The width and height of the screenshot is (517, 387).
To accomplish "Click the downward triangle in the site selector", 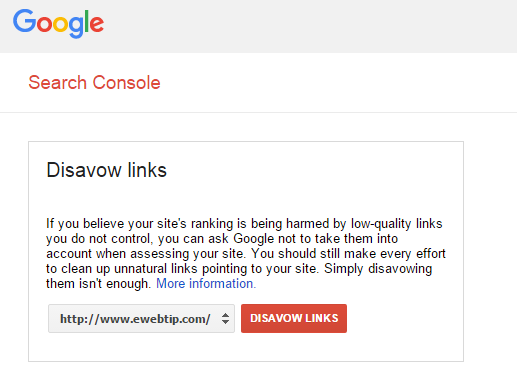I will pyautogui.click(x=225, y=322).
